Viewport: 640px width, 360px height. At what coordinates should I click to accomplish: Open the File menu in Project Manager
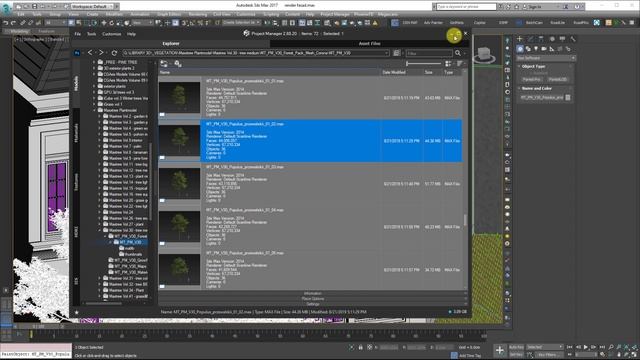pos(78,34)
